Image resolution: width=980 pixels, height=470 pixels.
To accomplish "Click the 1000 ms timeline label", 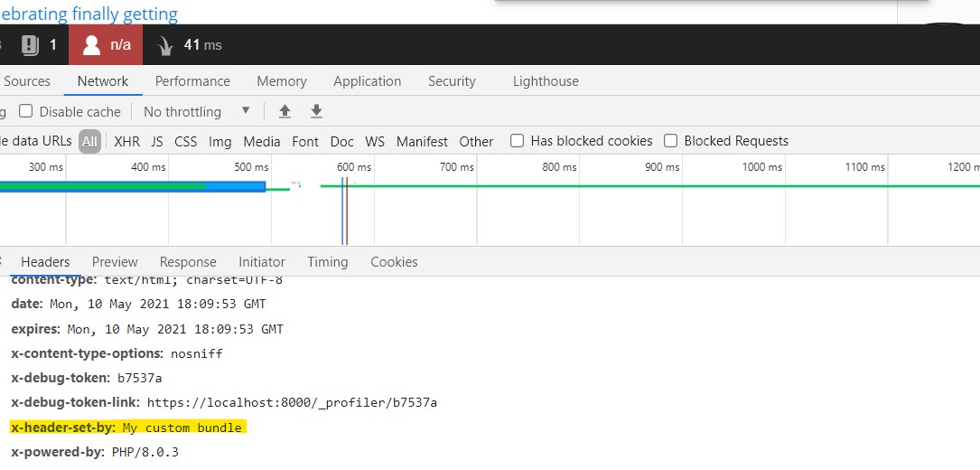I will [x=762, y=167].
